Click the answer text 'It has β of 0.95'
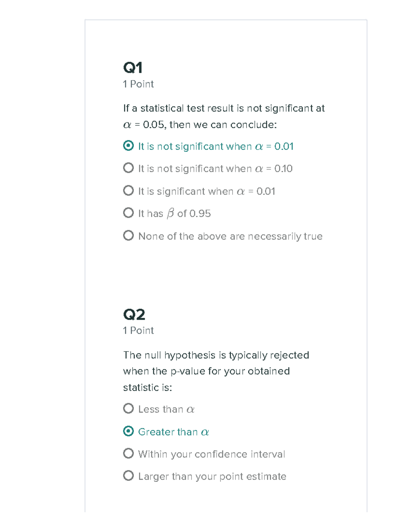Viewport: 411px width, 532px height. coord(174,214)
